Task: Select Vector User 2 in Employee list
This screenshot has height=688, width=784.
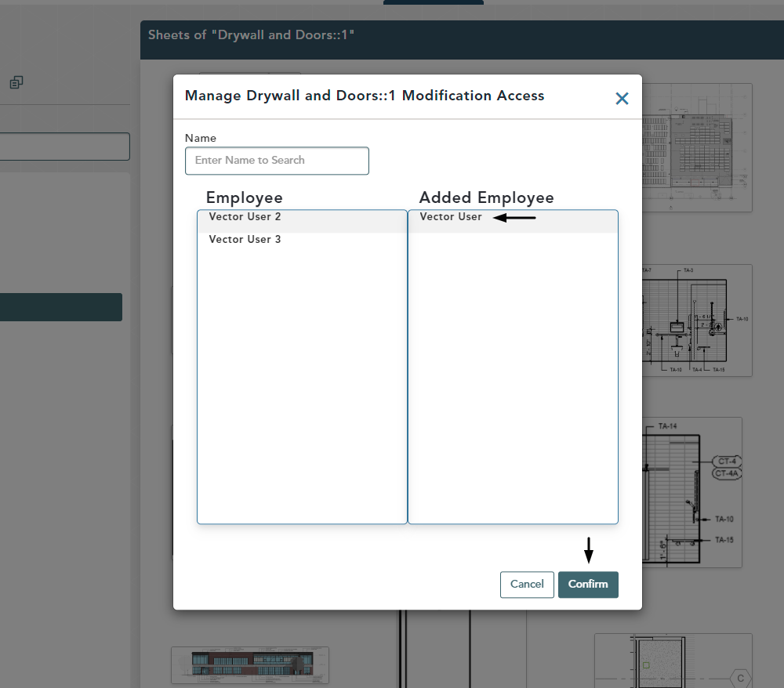Action: coord(245,217)
